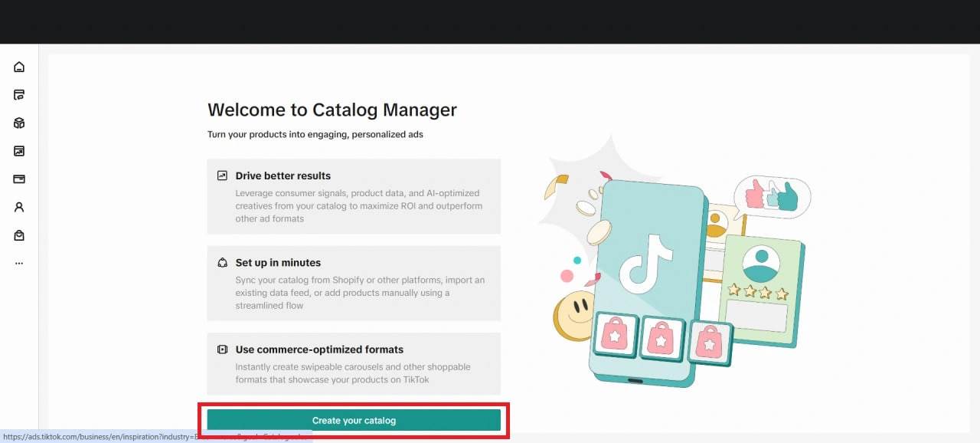Click the icon beside Use commerce-optimized formats
The image size is (980, 443).
click(222, 349)
